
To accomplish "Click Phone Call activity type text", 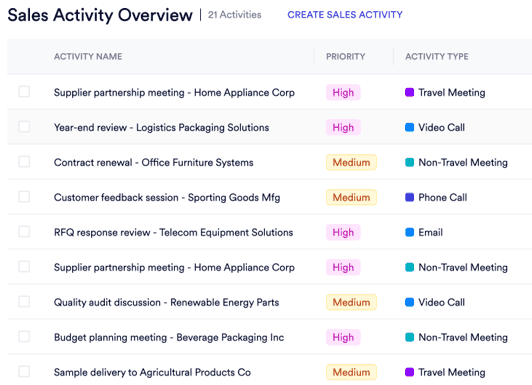I will pyautogui.click(x=442, y=197).
